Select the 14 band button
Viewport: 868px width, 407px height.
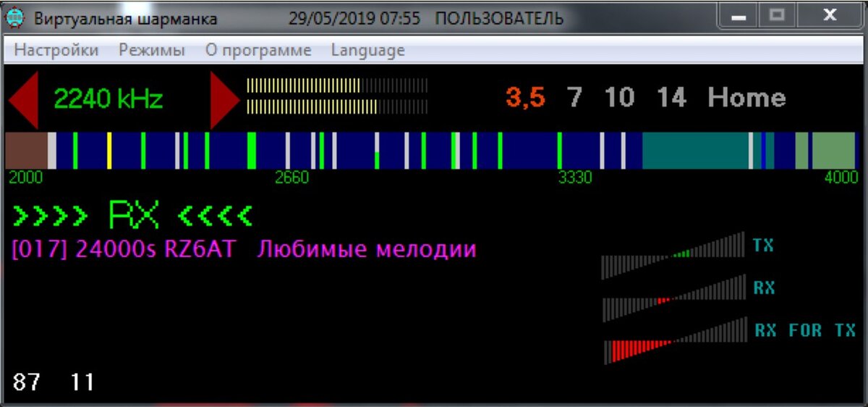tap(671, 98)
